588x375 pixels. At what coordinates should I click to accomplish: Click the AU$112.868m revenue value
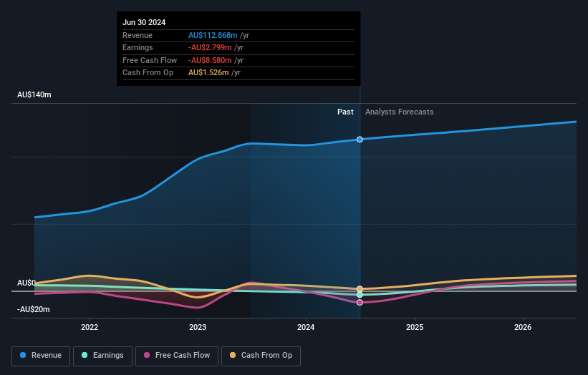[213, 35]
